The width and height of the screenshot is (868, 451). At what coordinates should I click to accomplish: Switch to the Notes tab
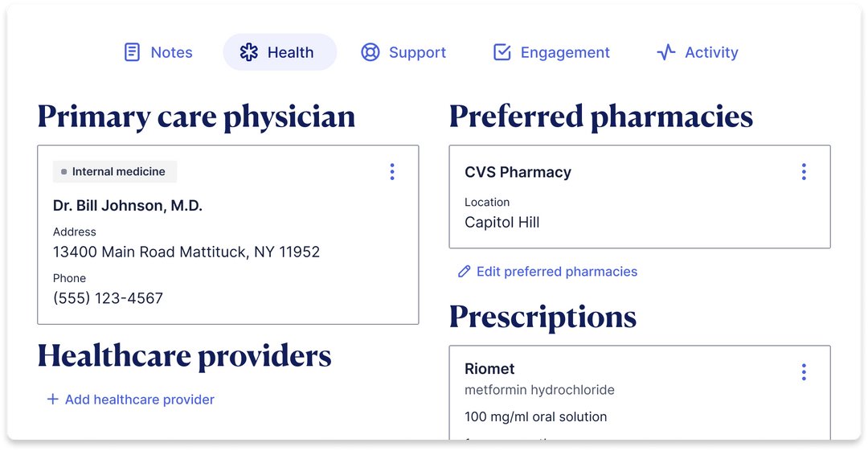click(171, 52)
